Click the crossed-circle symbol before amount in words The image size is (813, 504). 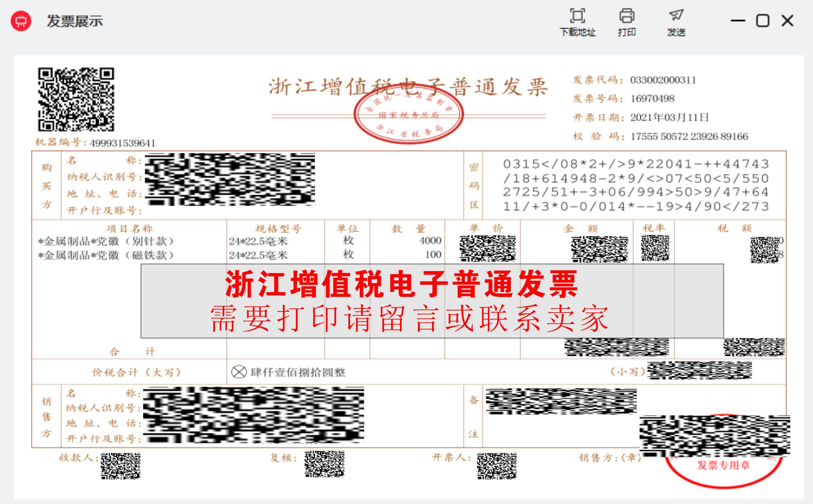coord(239,372)
